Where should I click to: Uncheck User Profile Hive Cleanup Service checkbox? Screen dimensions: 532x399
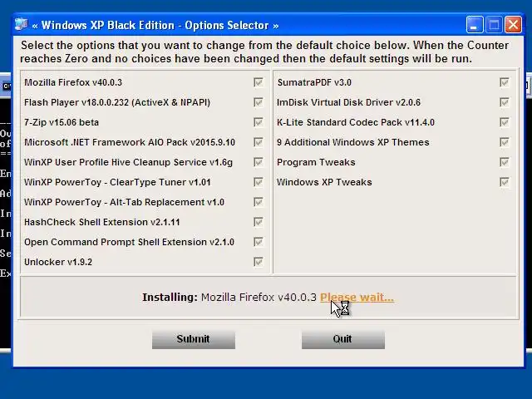pyautogui.click(x=259, y=162)
